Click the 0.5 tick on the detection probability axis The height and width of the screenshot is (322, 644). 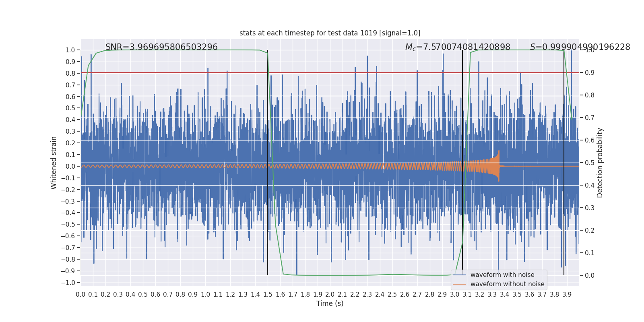pyautogui.click(x=590, y=163)
